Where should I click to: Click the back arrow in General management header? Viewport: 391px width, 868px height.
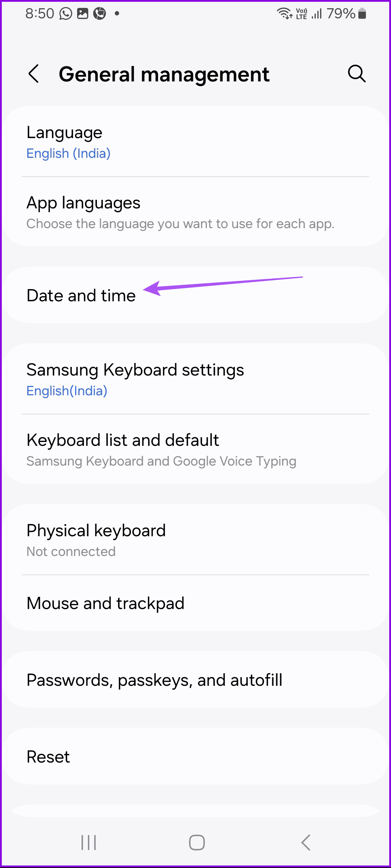pos(34,74)
